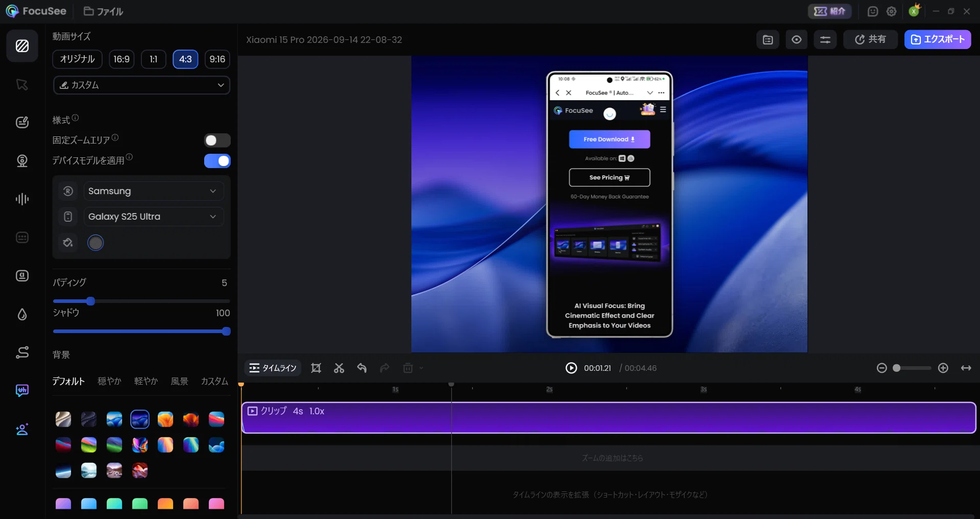The width and height of the screenshot is (980, 519).
Task: Open the audio waveform sidebar icon
Action: click(x=22, y=199)
